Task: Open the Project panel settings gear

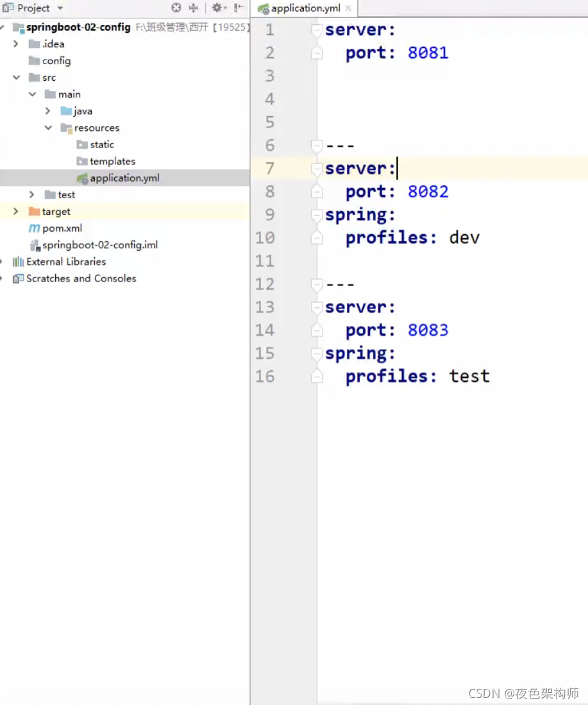Action: (217, 8)
